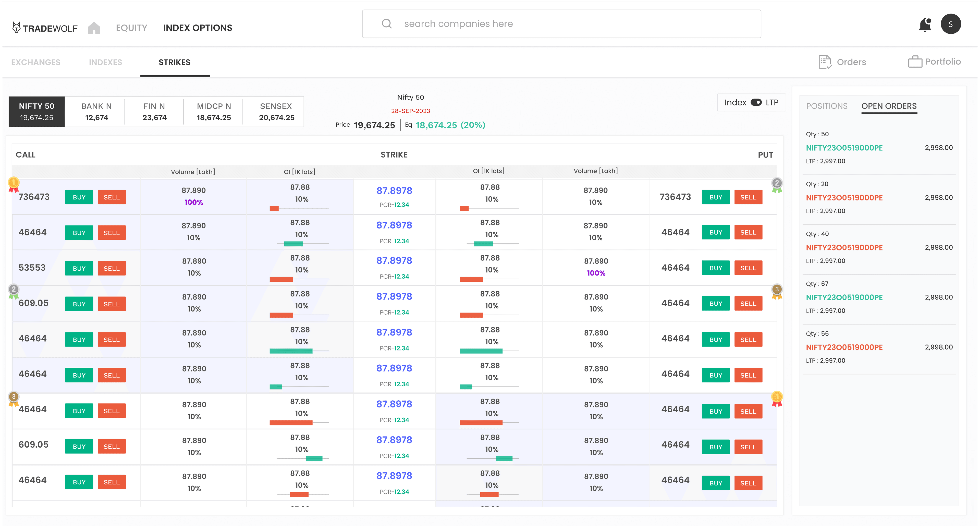This screenshot has width=980, height=526.
Task: Toggle the Index/LTP switch
Action: tap(756, 102)
